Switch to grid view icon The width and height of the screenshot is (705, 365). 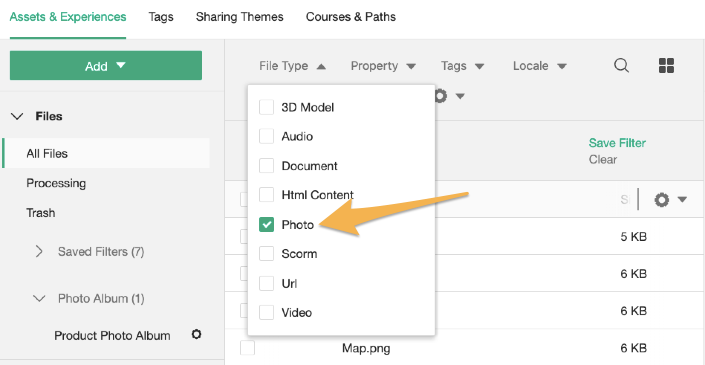(x=666, y=66)
